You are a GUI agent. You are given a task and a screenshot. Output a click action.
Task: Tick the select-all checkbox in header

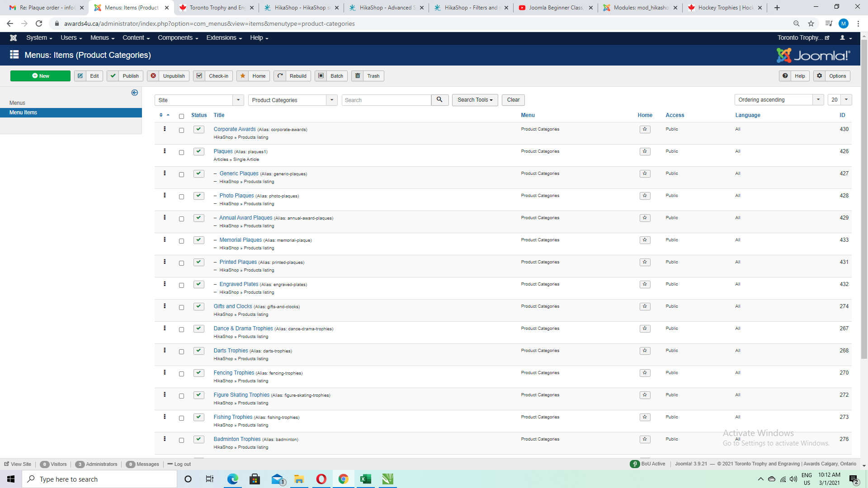(181, 117)
